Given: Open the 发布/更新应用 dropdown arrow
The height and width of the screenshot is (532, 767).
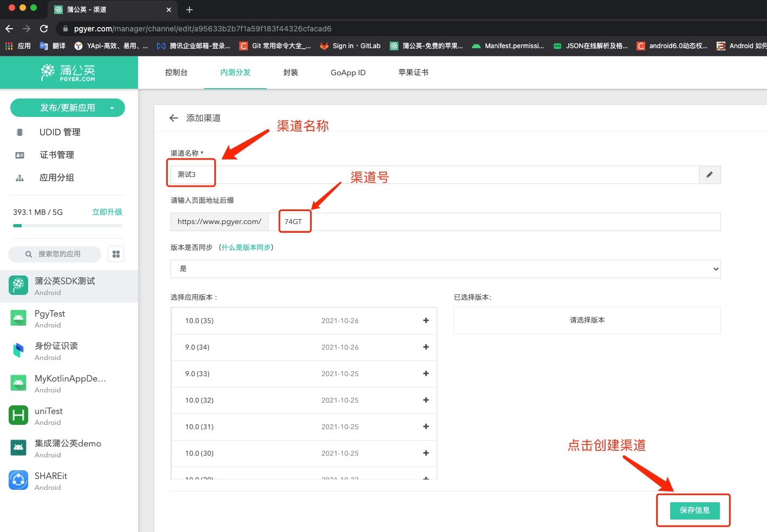Looking at the screenshot, I should coord(112,108).
